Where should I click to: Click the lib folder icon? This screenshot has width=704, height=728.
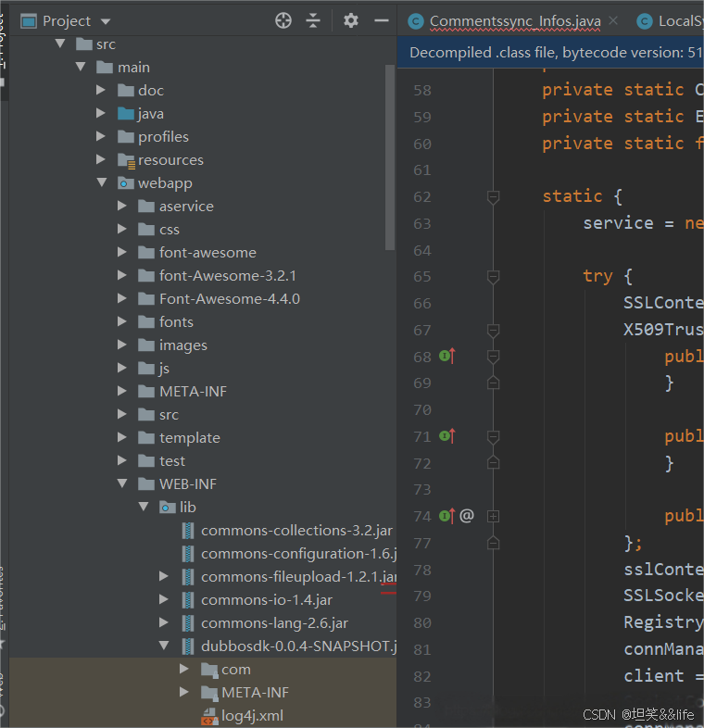tap(167, 507)
